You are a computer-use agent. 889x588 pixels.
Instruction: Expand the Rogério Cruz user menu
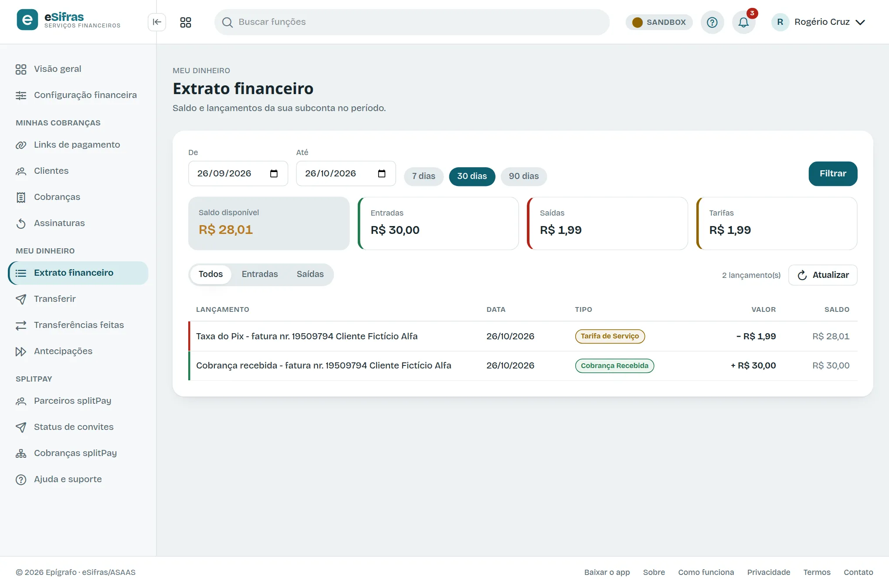click(819, 22)
